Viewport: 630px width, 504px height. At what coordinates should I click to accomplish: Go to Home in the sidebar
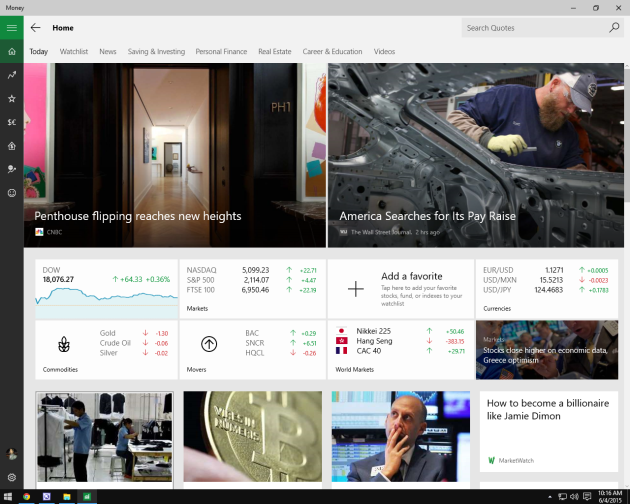(12, 51)
